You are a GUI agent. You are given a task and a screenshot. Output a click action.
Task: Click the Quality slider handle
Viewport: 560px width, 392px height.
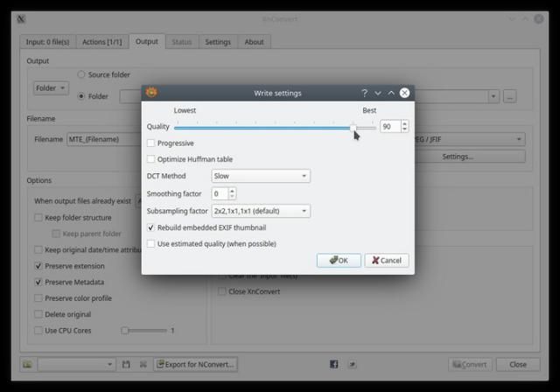click(353, 128)
